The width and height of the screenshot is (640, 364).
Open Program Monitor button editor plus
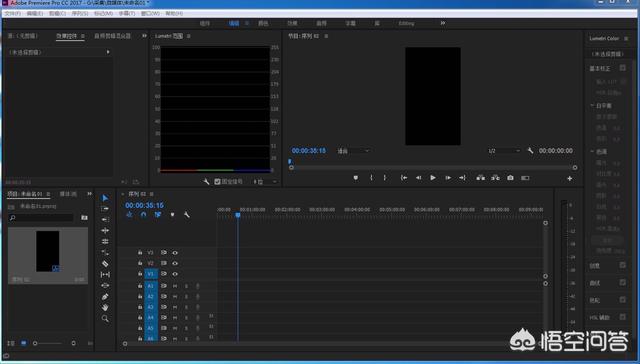click(570, 178)
